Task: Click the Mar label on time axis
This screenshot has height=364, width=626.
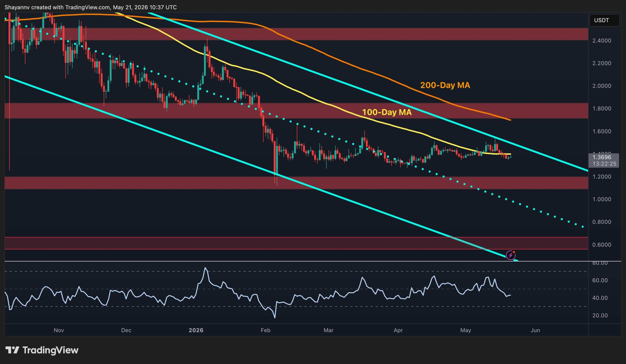Action: point(328,330)
